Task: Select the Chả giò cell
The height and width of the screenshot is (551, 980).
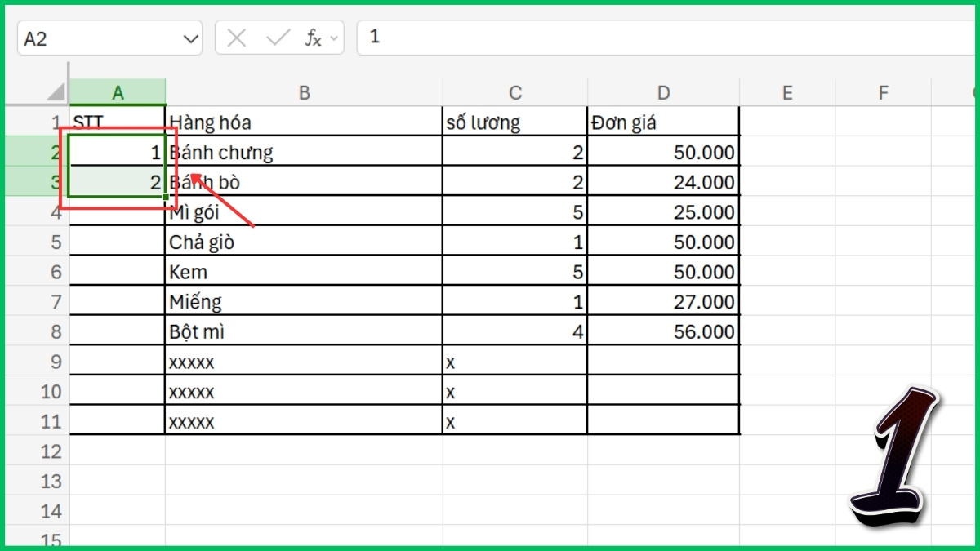Action: coord(305,242)
